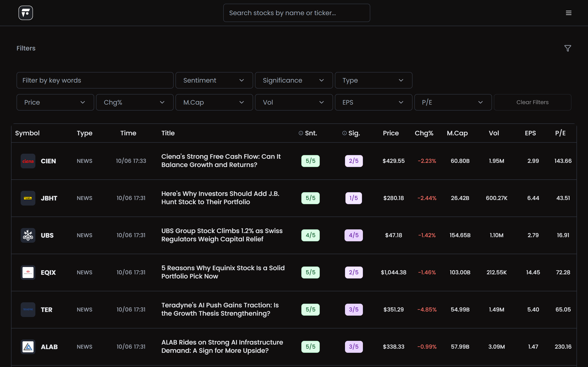Click the Equinix logo icon
This screenshot has height=367, width=588.
point(28,272)
